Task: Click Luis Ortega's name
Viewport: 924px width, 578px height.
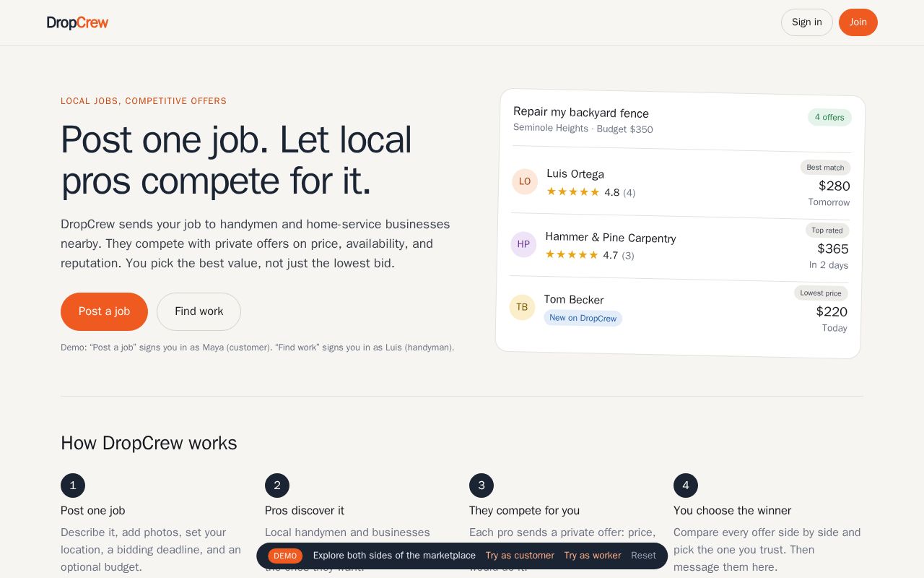Action: 575,174
